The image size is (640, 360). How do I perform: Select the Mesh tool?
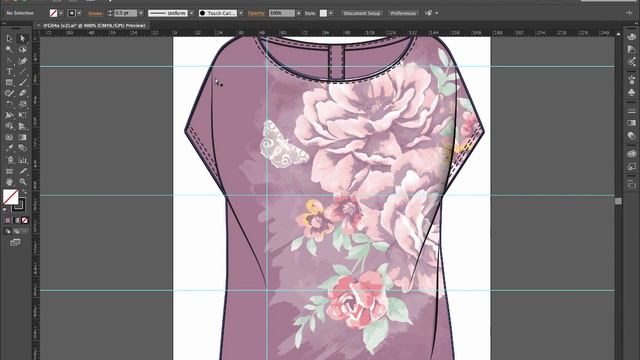pos(9,138)
